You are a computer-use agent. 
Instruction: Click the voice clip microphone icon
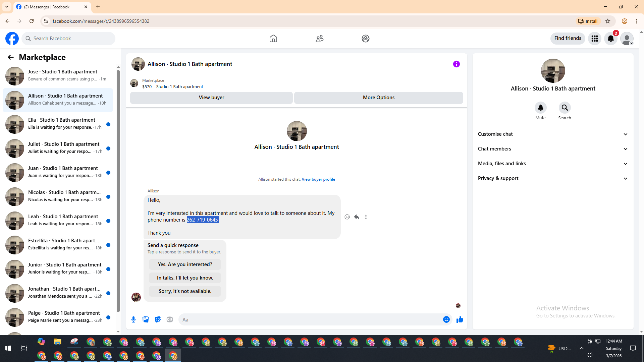[133, 319]
